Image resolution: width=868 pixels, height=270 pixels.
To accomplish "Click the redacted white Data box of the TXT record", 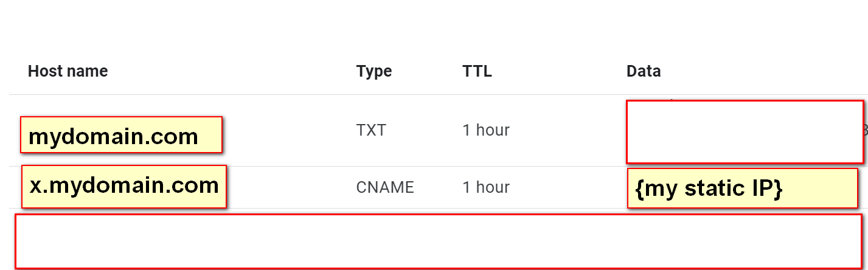I will [745, 132].
